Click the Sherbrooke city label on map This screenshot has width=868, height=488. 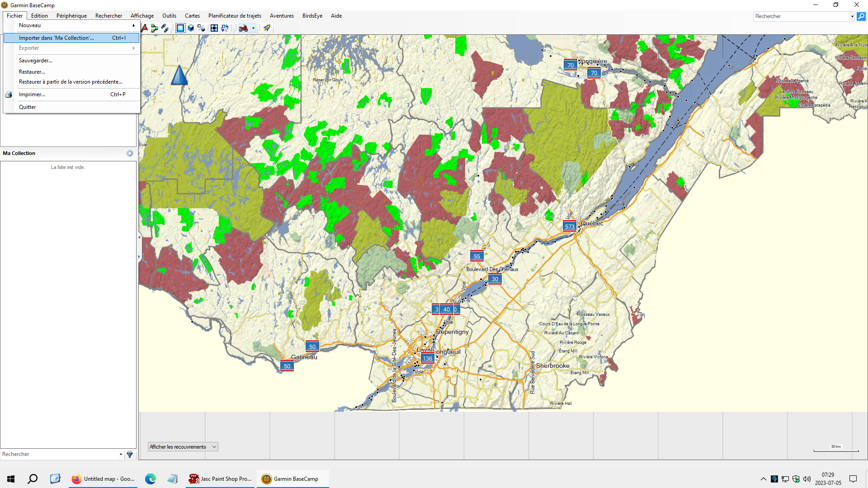pyautogui.click(x=552, y=366)
